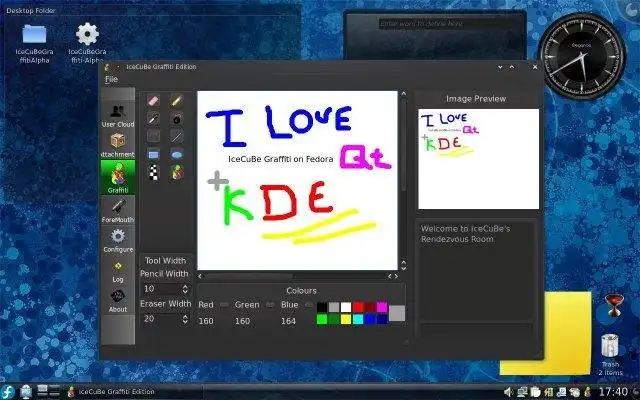Image resolution: width=640 pixels, height=400 pixels.
Task: Click the Blue value 164
Action: pos(288,321)
